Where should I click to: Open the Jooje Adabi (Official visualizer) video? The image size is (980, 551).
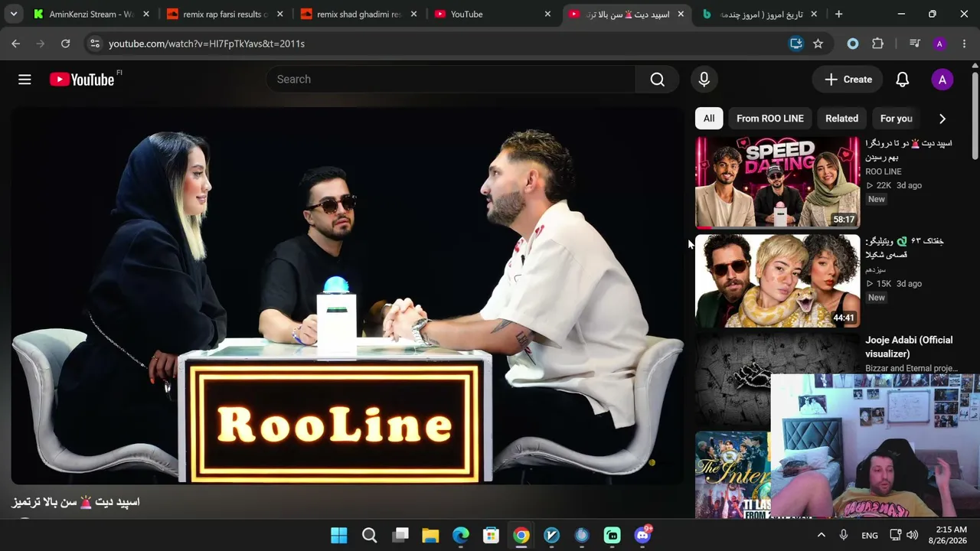point(909,347)
